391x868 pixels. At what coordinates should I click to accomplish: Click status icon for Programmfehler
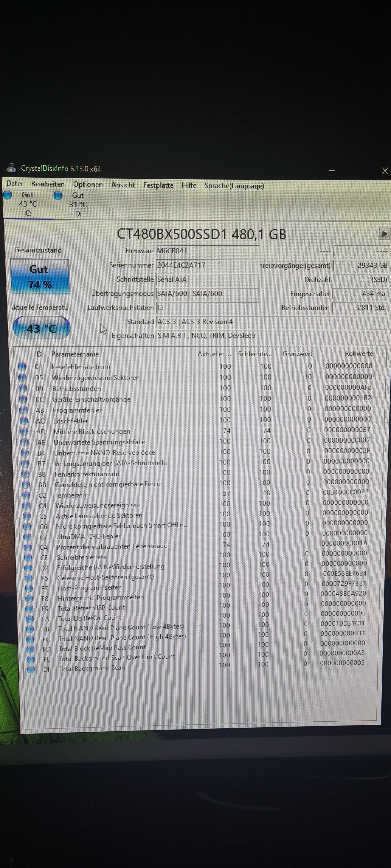pyautogui.click(x=23, y=410)
